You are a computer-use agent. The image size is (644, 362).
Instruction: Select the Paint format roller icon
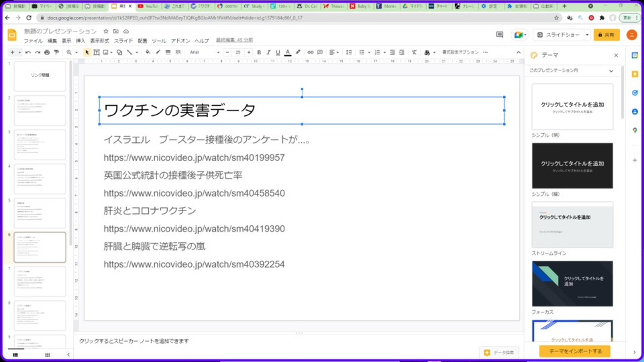56,52
